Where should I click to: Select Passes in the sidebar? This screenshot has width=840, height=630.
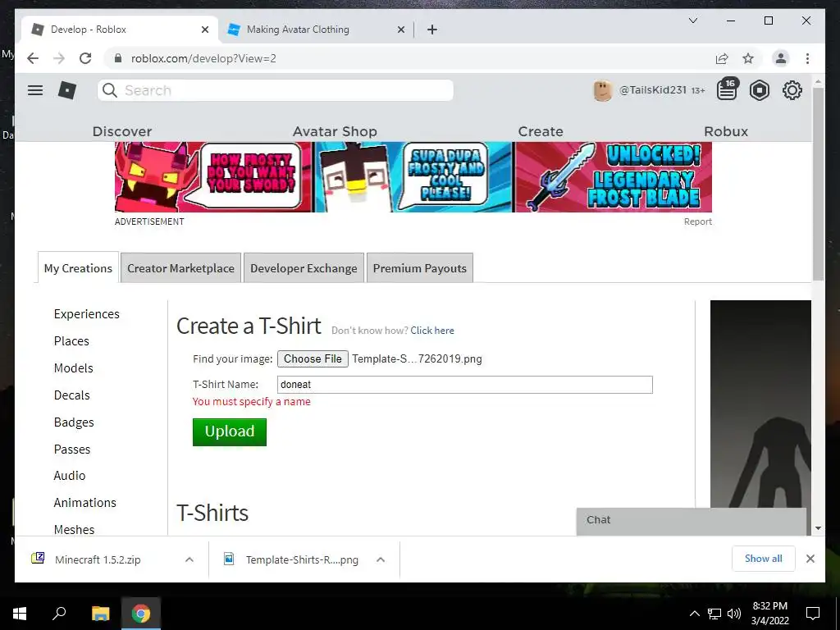pyautogui.click(x=72, y=449)
